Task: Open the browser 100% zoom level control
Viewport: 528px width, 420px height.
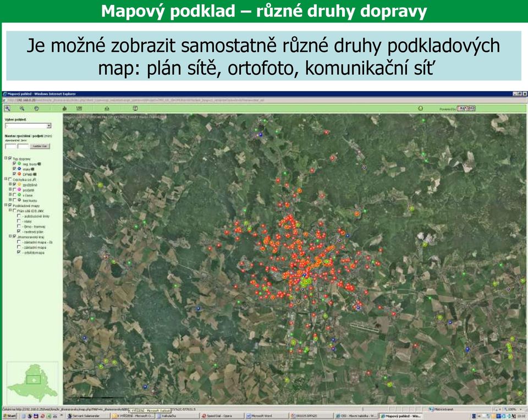Action: tap(512, 409)
